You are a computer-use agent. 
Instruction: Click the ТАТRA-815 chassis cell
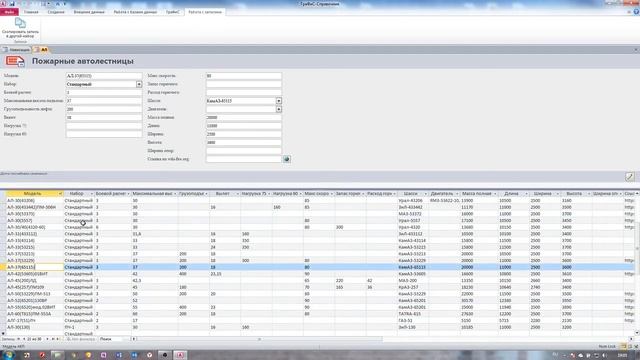pyautogui.click(x=413, y=314)
